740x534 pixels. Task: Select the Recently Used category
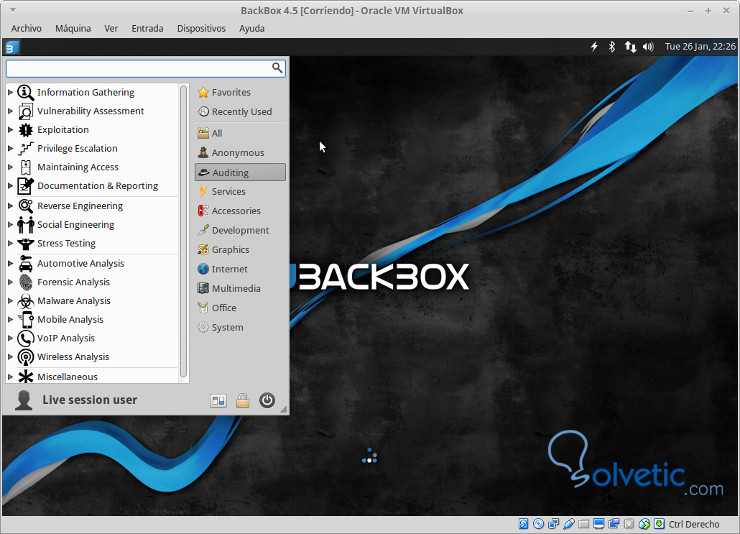tap(240, 112)
